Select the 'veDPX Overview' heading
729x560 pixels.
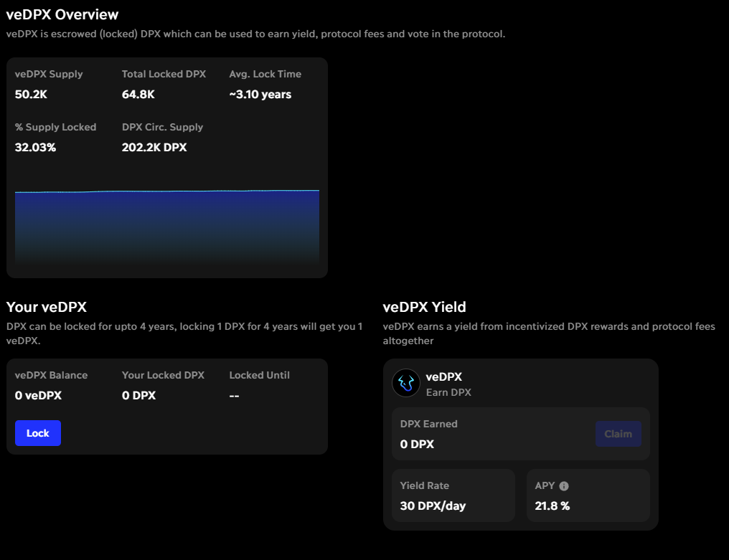click(x=62, y=14)
